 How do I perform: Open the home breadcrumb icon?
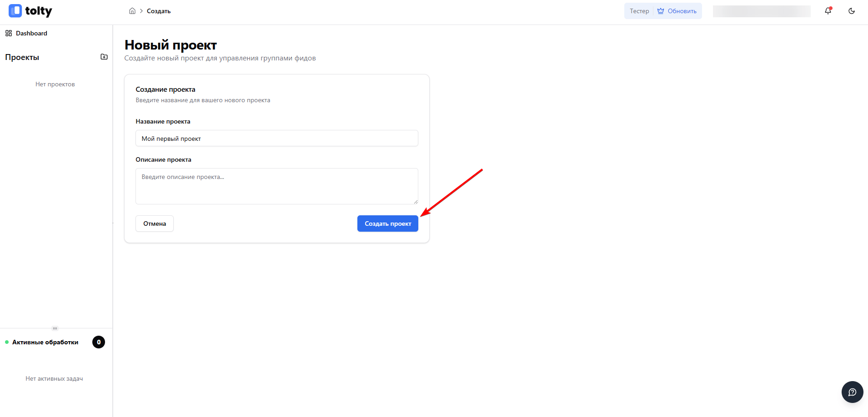tap(132, 11)
